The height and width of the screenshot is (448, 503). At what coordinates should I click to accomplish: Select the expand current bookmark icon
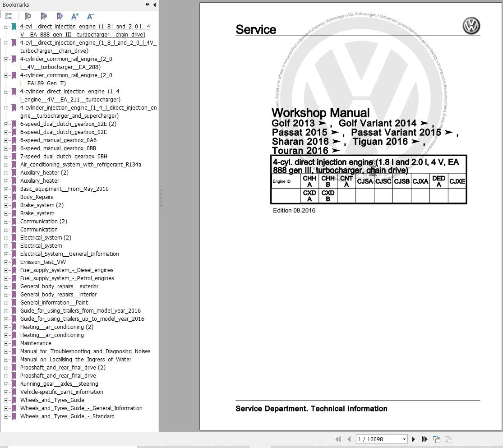(59, 16)
